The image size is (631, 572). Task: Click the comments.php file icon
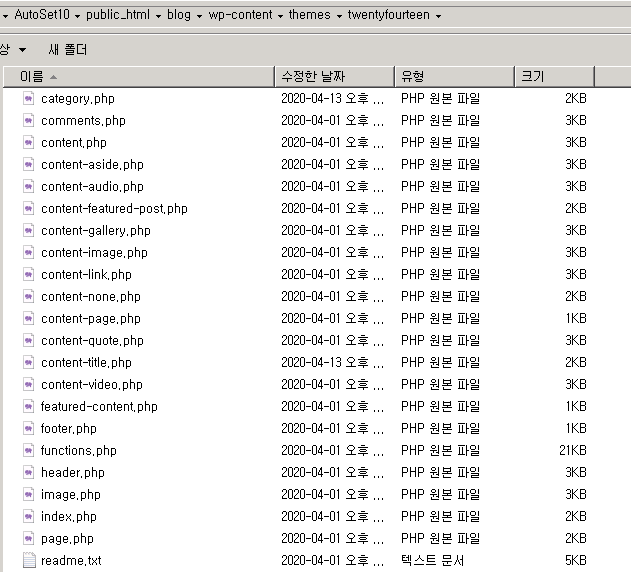tap(29, 120)
